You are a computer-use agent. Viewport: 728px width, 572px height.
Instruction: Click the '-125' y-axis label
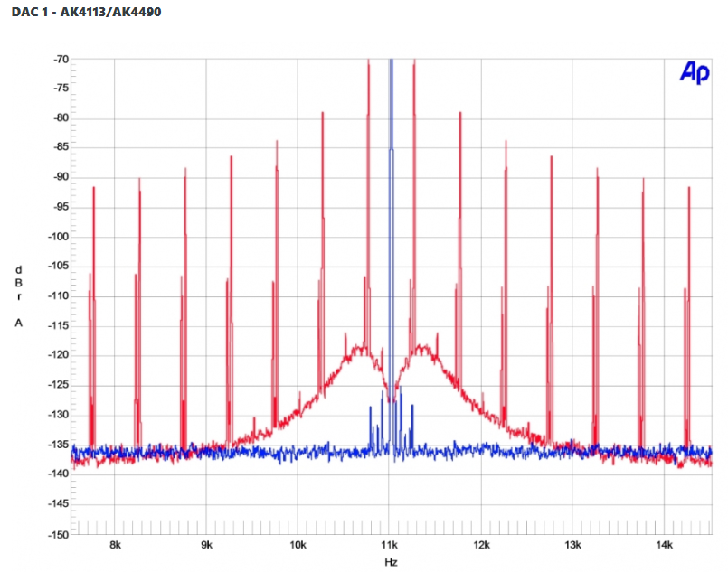pos(59,385)
